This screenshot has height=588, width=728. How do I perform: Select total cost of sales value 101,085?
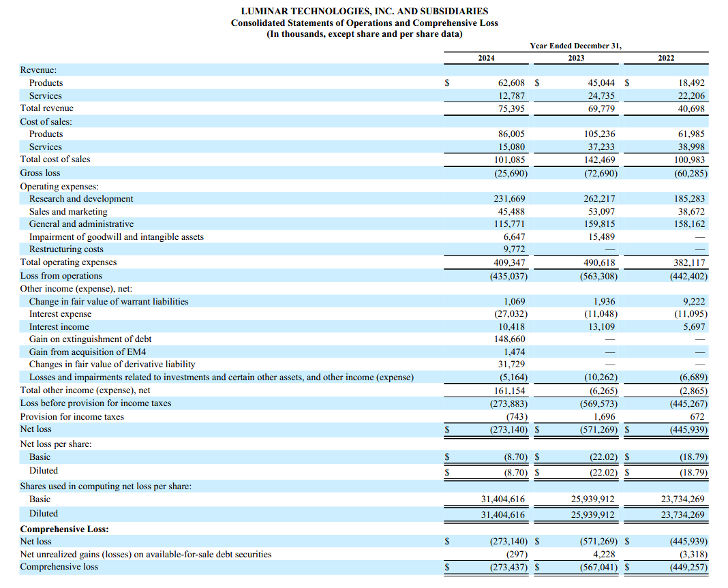[x=509, y=159]
